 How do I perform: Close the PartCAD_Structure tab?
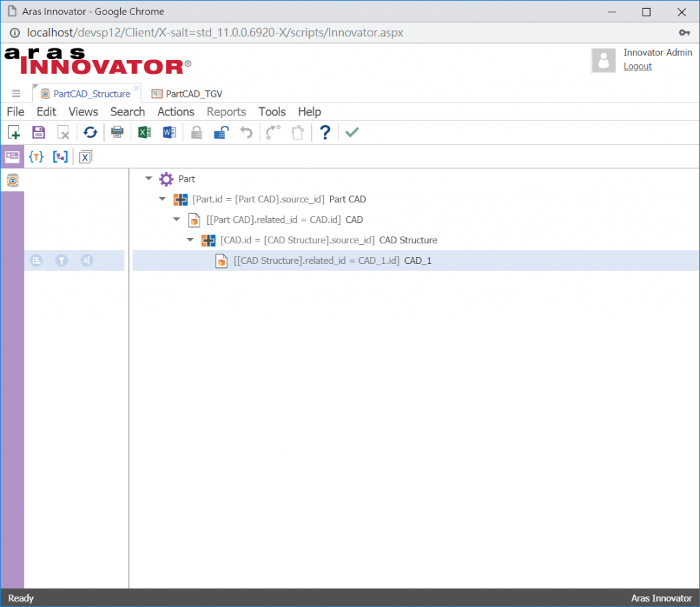point(137,87)
